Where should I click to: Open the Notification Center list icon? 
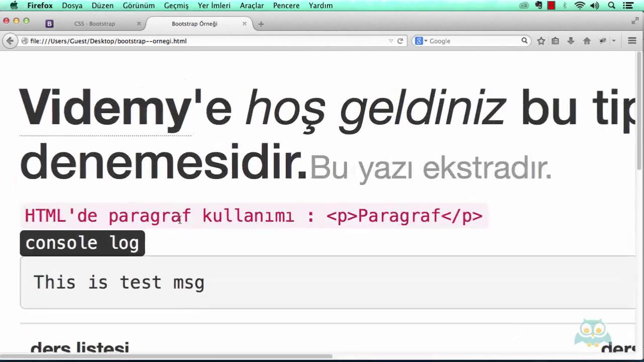coord(628,6)
